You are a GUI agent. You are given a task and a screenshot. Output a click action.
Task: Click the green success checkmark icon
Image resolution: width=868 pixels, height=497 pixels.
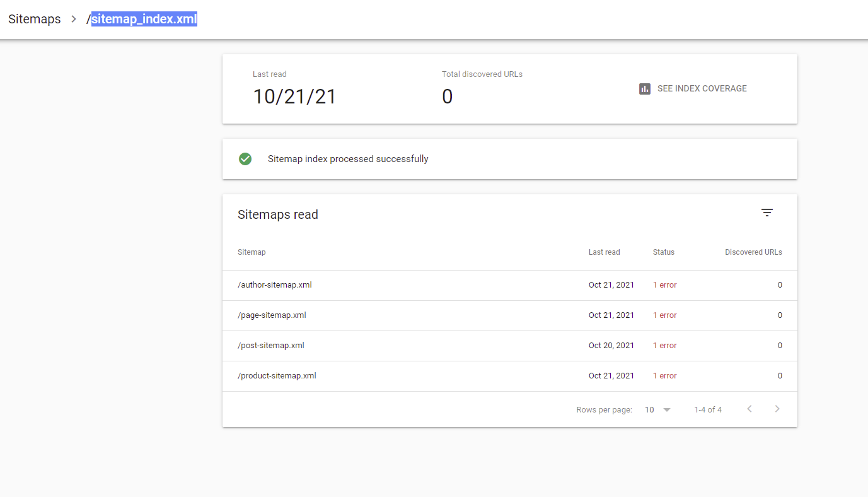245,159
